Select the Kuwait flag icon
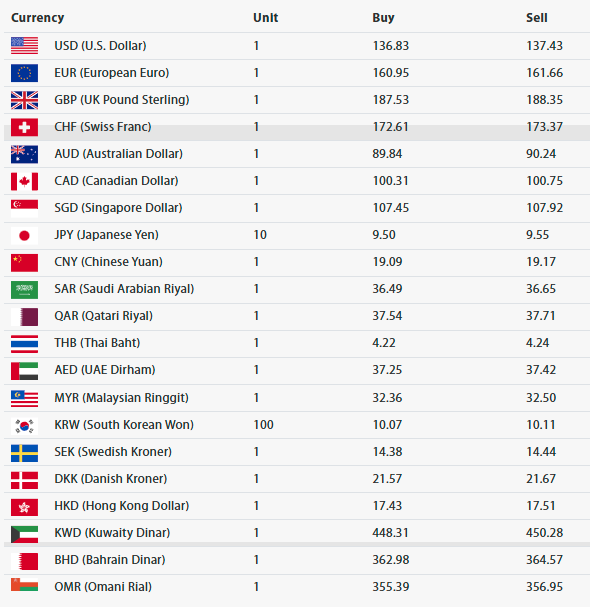590x607 pixels. click(x=24, y=534)
